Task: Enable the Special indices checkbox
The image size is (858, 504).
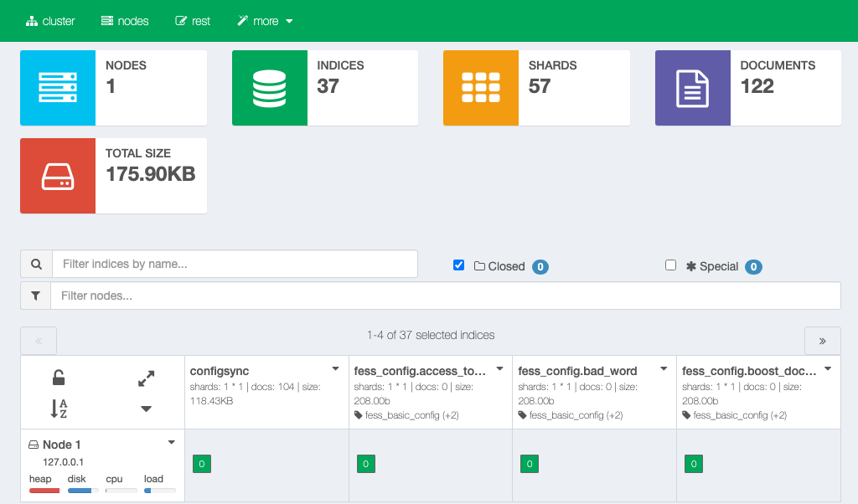Action: [670, 265]
